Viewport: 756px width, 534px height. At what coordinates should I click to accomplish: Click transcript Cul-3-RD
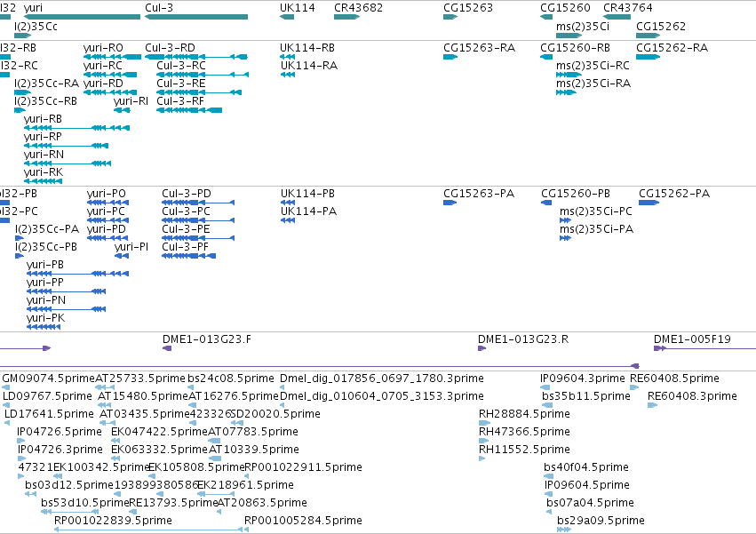coord(196,57)
